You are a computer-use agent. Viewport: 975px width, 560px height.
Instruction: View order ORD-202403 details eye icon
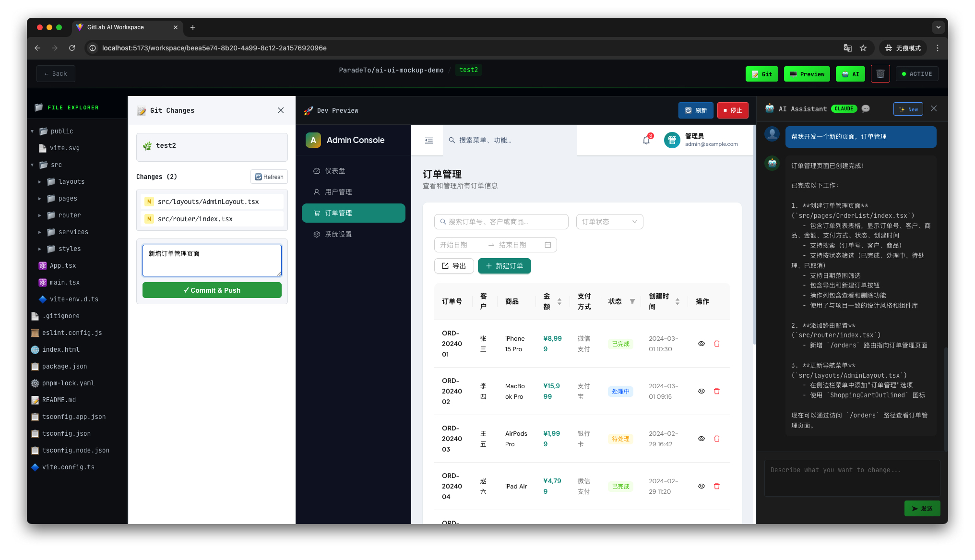tap(701, 439)
